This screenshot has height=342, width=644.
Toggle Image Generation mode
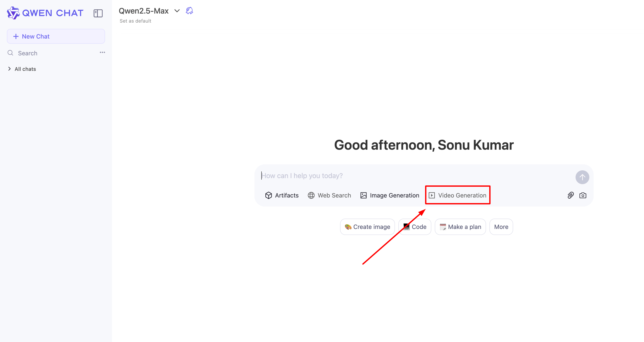pos(390,195)
